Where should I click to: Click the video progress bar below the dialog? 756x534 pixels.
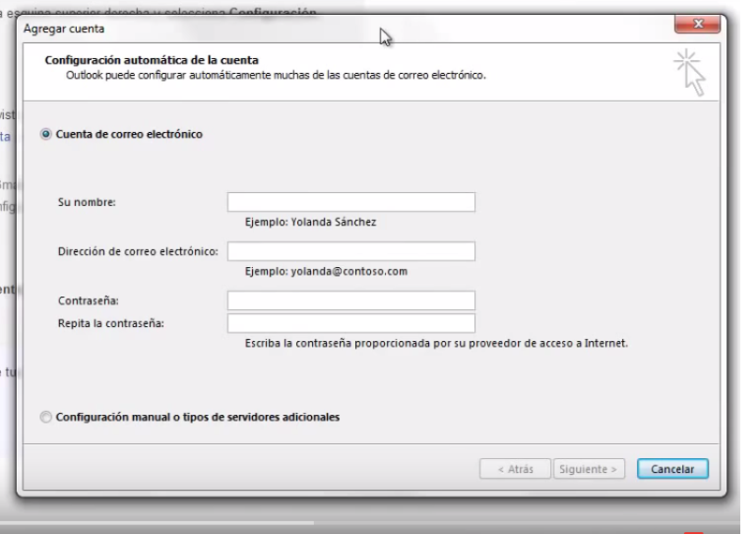coord(370,523)
